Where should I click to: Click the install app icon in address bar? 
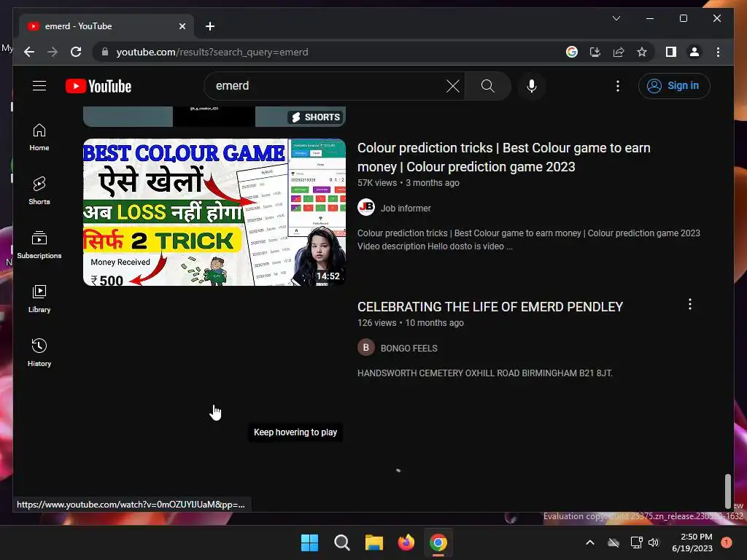point(595,52)
